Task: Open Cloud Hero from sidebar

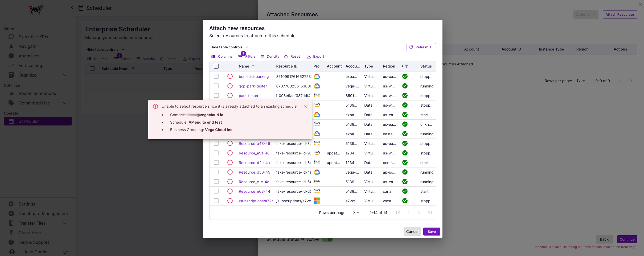Action: click(30, 233)
